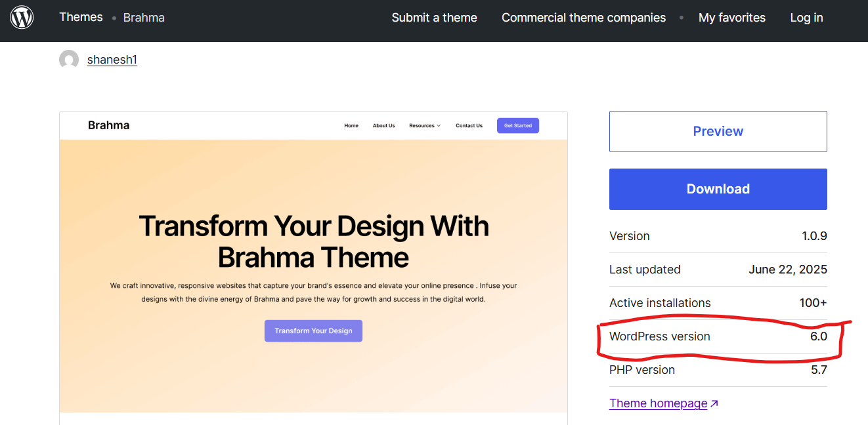The image size is (868, 425).
Task: Click the WordPress version label
Action: click(660, 336)
